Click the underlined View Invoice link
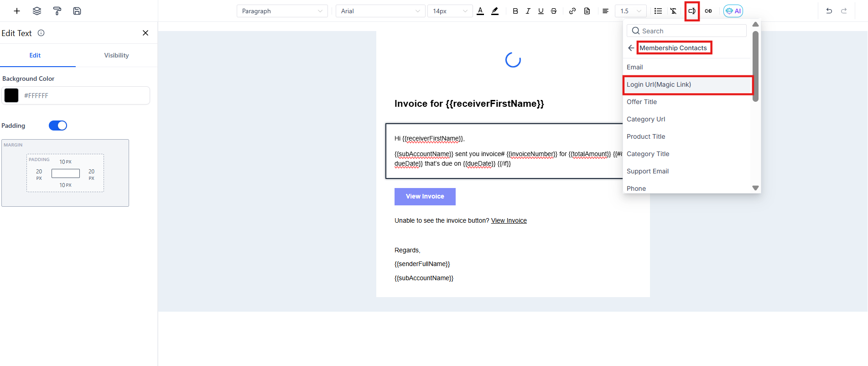 click(509, 220)
